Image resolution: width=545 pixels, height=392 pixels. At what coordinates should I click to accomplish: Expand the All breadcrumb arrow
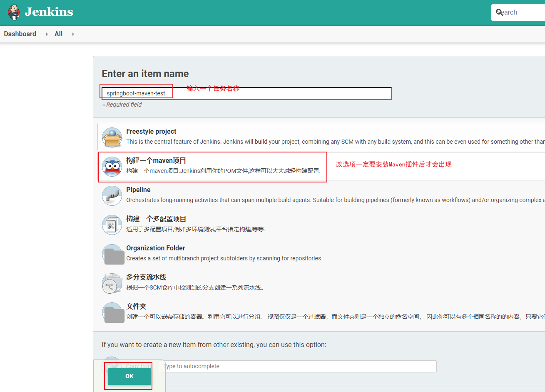(x=73, y=34)
